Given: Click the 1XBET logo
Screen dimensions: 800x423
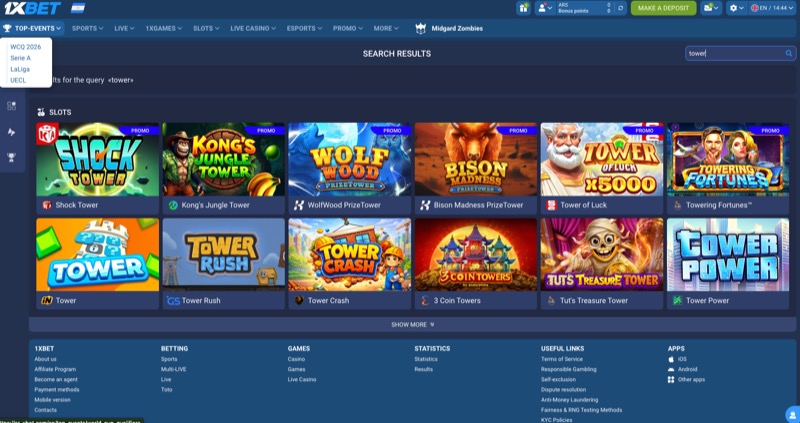Looking at the screenshot, I should 32,8.
